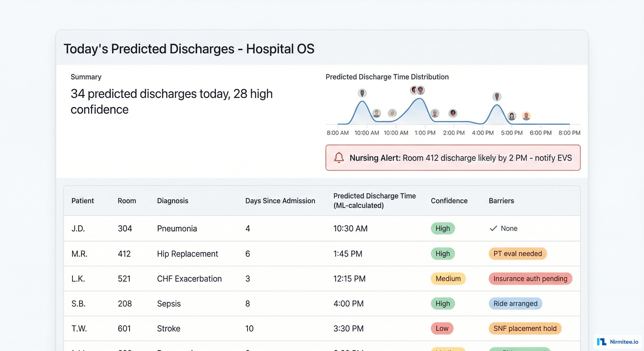This screenshot has width=644, height=351.
Task: Click the avatar at the 2:00 PM mark
Action: (x=453, y=113)
